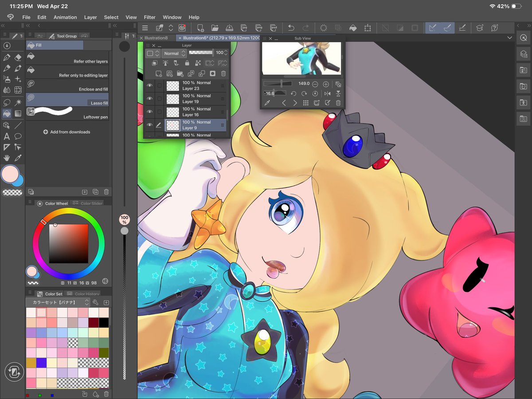Select the Pen tool in the toolbar
The image size is (532, 399).
6,58
